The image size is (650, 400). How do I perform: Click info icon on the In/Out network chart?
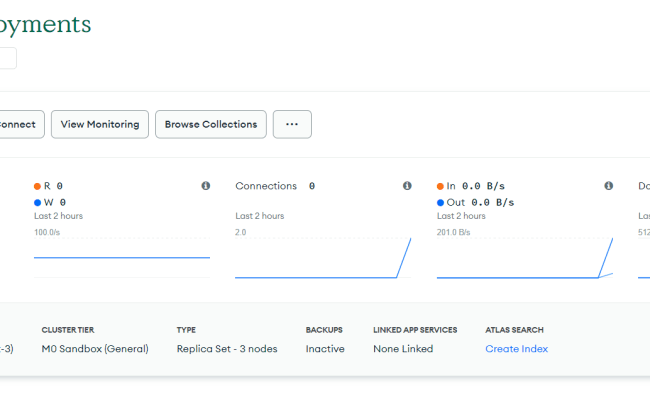pyautogui.click(x=609, y=186)
